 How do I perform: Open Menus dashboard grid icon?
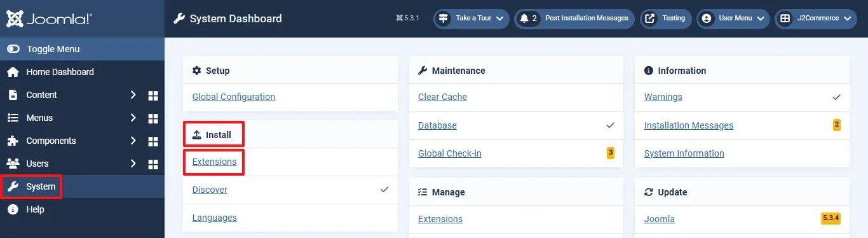(153, 118)
